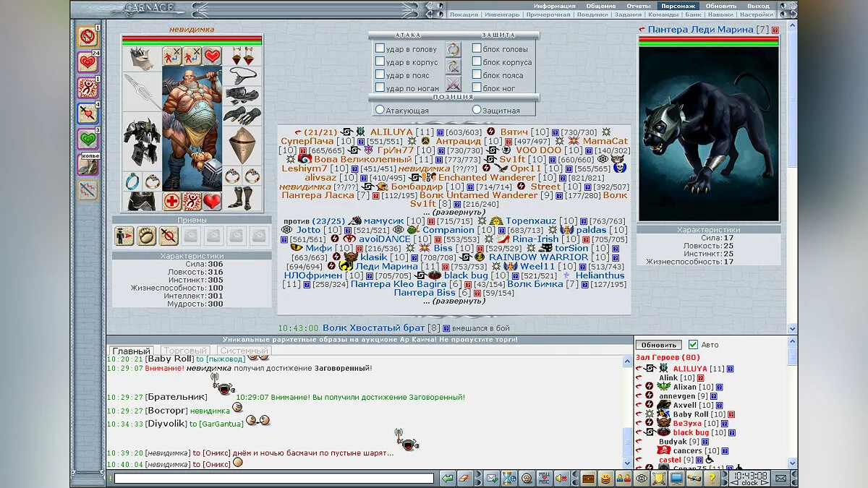Check the 'блок корпуса' checkbox

[x=477, y=62]
